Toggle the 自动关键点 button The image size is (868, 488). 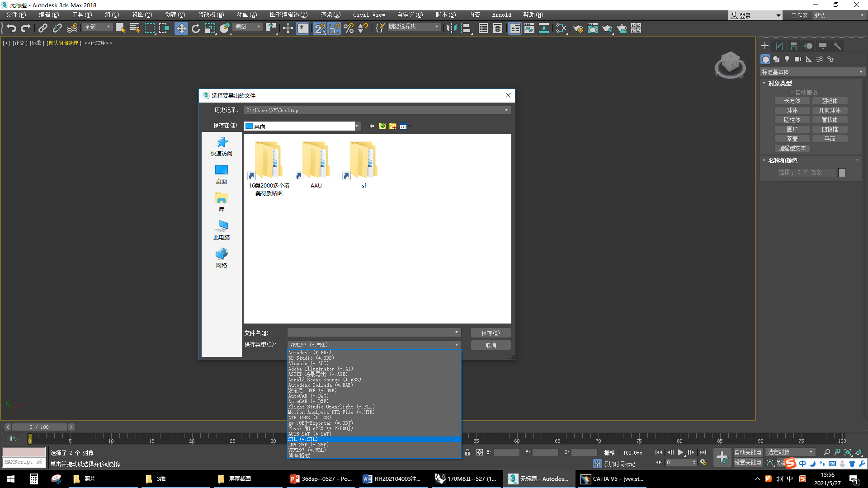pyautogui.click(x=748, y=452)
